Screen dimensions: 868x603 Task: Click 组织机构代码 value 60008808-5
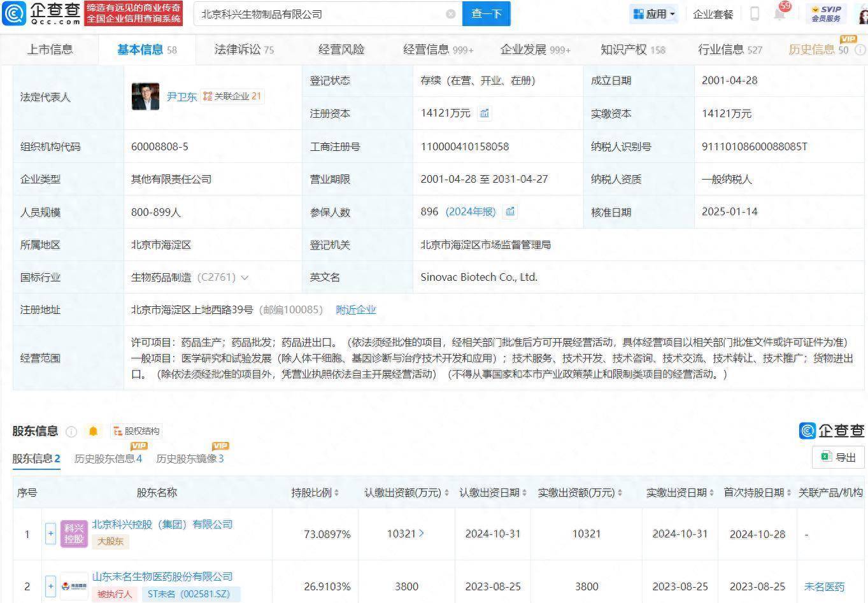tap(159, 146)
